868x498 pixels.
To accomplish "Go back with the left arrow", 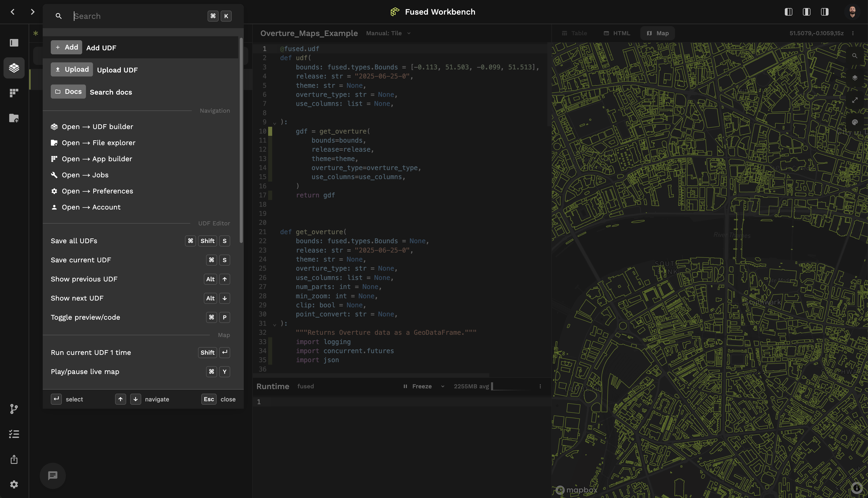I will click(13, 12).
